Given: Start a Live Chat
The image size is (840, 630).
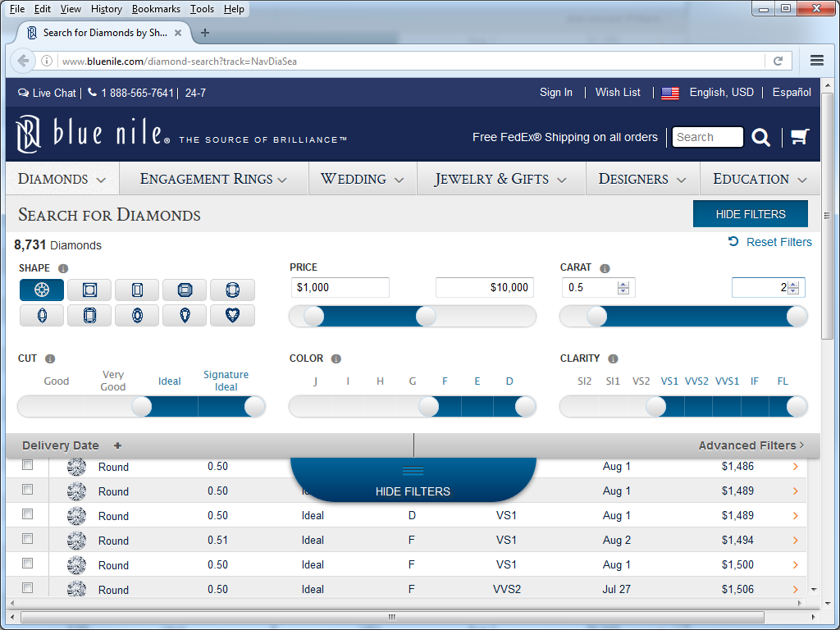Looking at the screenshot, I should [x=47, y=94].
